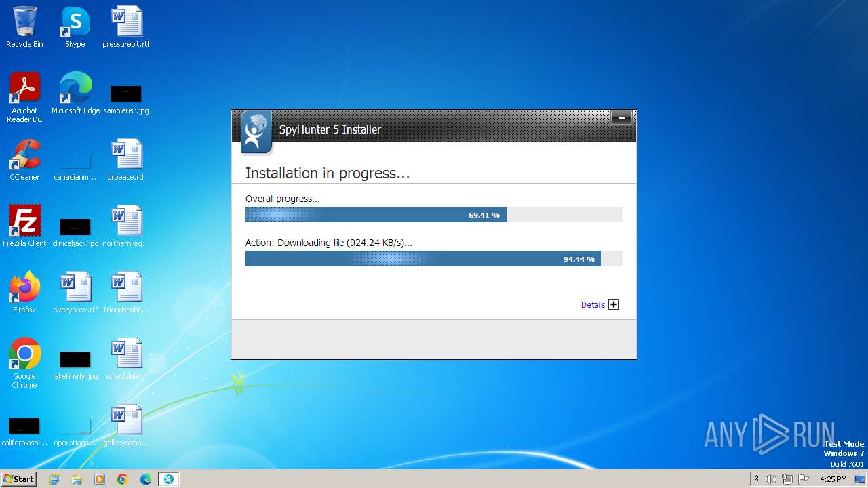The width and height of the screenshot is (868, 488).
Task: Open Windows Media Player from taskbar
Action: click(100, 479)
